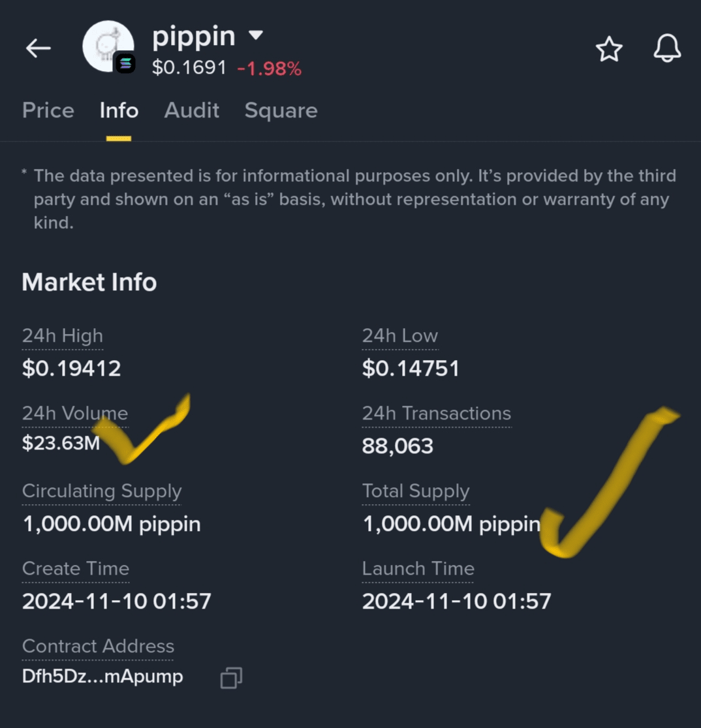Open the Audit tab
This screenshot has height=728, width=701.
click(191, 110)
